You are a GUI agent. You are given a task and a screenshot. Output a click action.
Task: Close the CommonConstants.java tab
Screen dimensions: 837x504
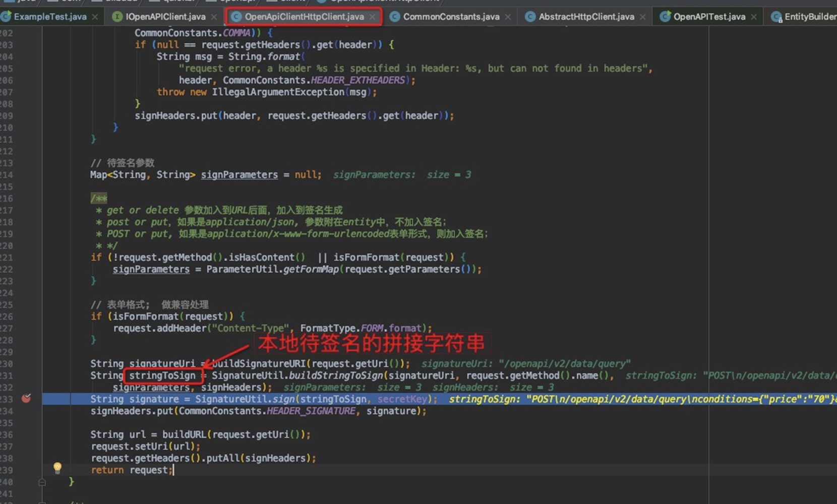[x=508, y=17]
